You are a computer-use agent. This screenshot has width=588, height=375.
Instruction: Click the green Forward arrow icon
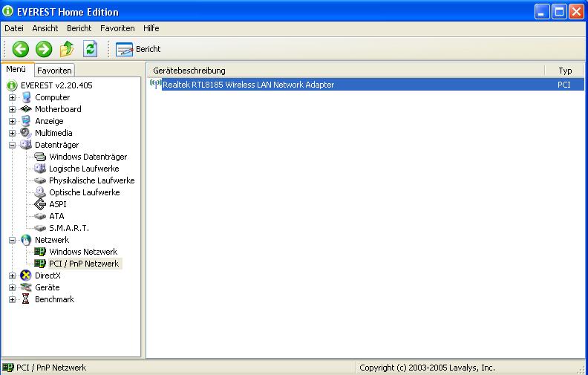click(x=44, y=49)
